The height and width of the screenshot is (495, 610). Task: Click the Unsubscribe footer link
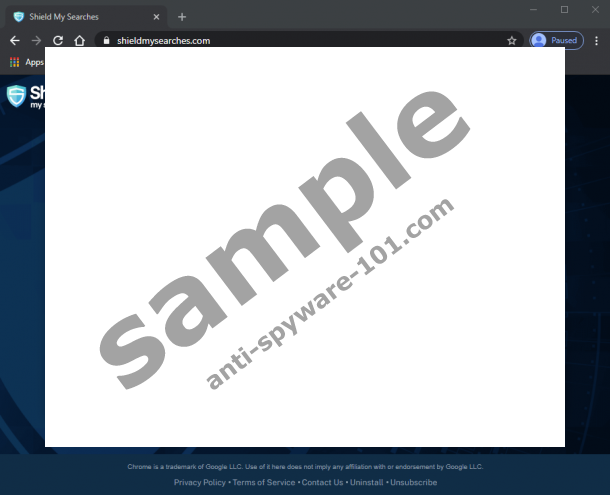click(x=413, y=482)
